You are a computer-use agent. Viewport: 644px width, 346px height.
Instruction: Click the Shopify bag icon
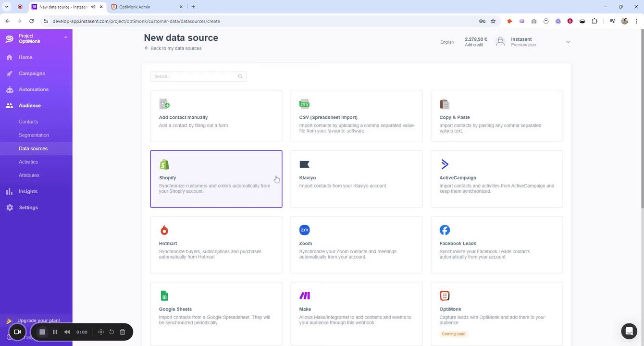[164, 164]
